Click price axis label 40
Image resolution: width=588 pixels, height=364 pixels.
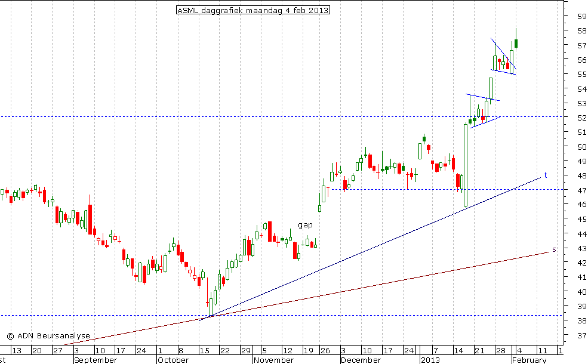tap(582, 292)
